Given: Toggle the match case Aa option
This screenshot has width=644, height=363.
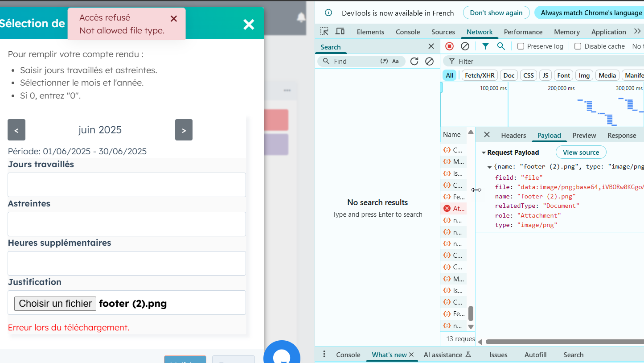Looking at the screenshot, I should click(395, 61).
